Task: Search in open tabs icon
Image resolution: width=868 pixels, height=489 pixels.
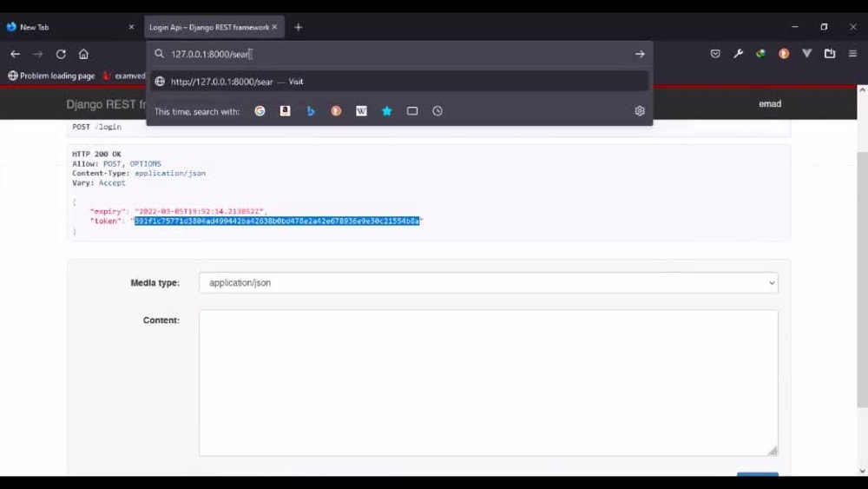Action: [x=412, y=111]
